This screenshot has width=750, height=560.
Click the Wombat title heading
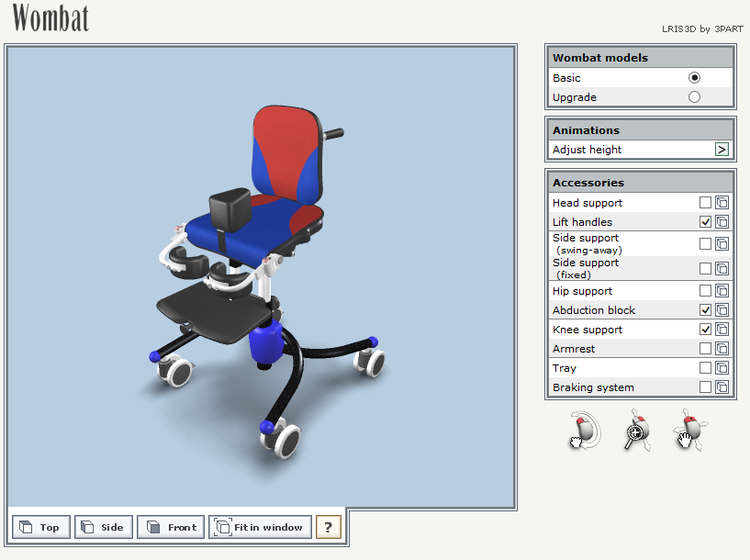[50, 18]
